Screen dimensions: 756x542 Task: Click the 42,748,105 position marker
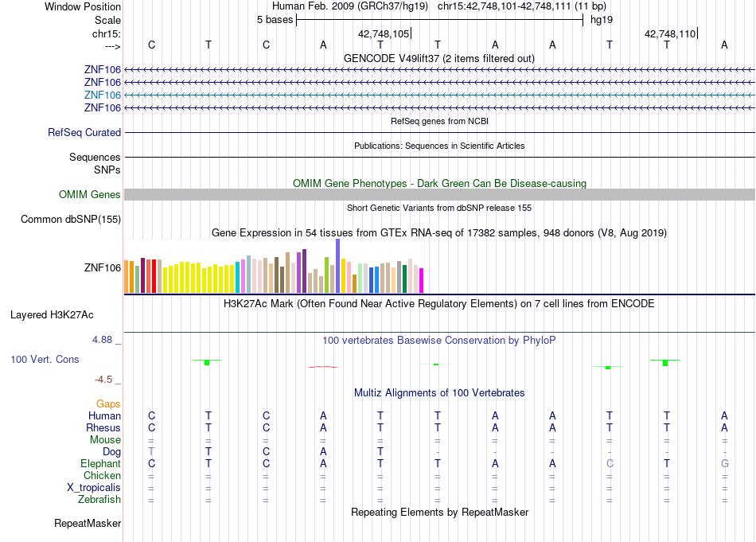tap(384, 33)
